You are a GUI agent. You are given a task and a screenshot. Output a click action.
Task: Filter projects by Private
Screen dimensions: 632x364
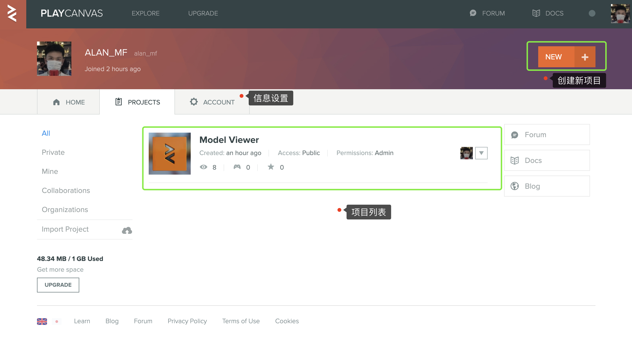point(53,152)
